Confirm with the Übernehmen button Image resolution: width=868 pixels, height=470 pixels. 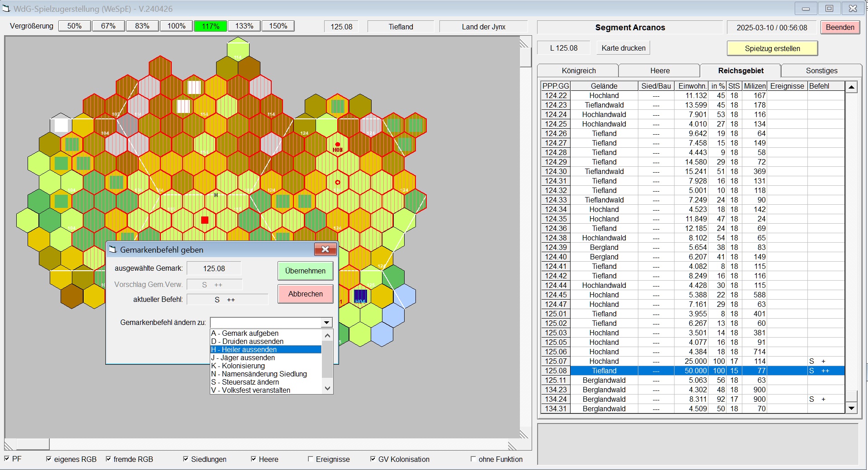pos(305,271)
